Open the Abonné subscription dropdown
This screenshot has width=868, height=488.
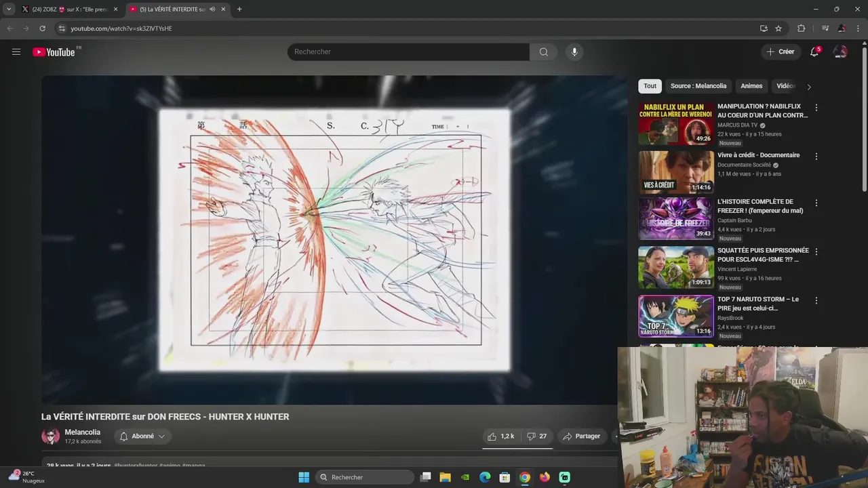coord(142,436)
